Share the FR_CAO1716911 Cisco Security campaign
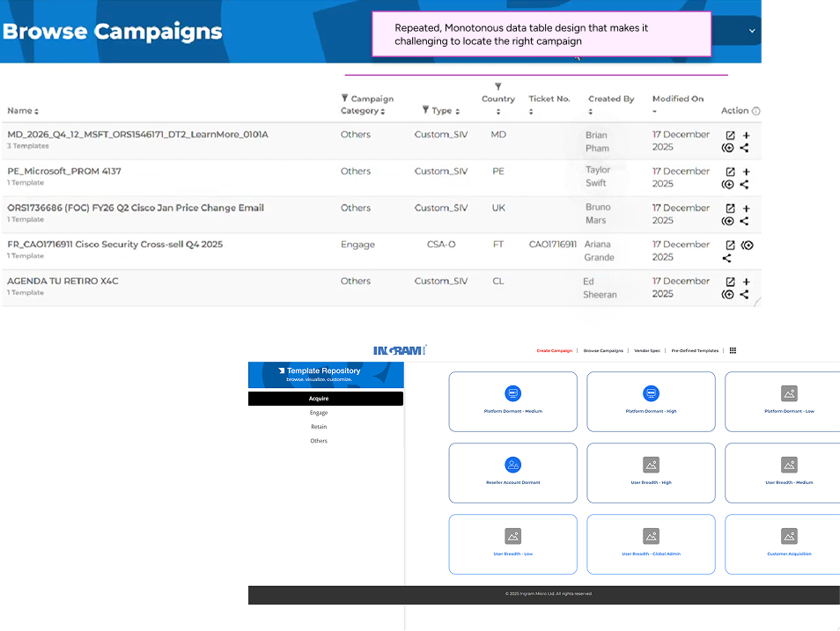840x631 pixels. [x=726, y=258]
